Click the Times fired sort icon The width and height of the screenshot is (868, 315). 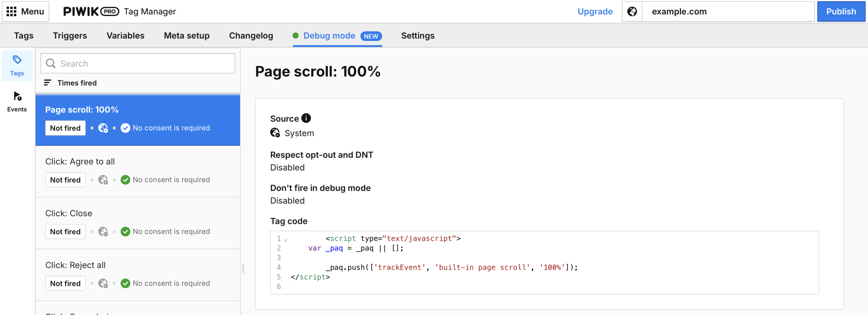[47, 83]
